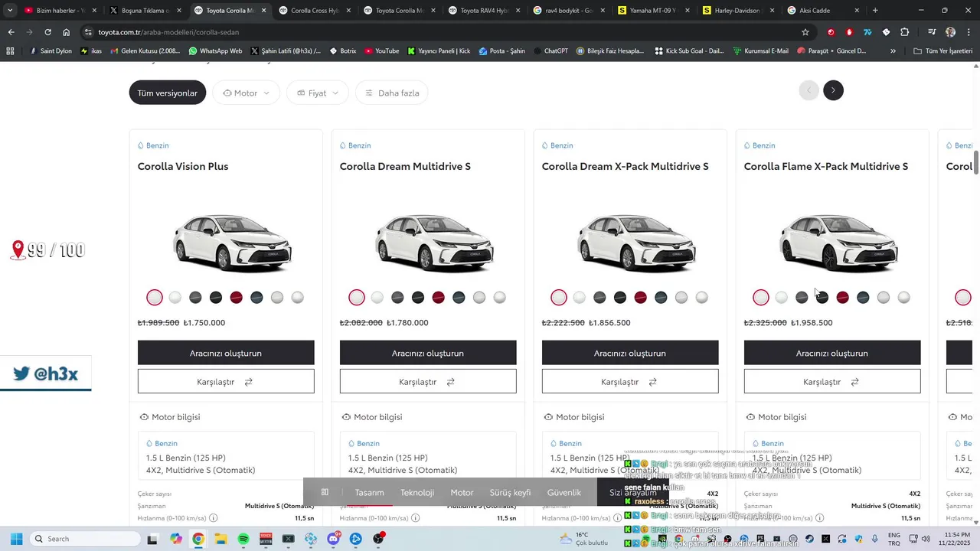The width and height of the screenshot is (980, 551).
Task: Select the red color swatch for Corolla Flame X-Pack
Action: pyautogui.click(x=843, y=298)
